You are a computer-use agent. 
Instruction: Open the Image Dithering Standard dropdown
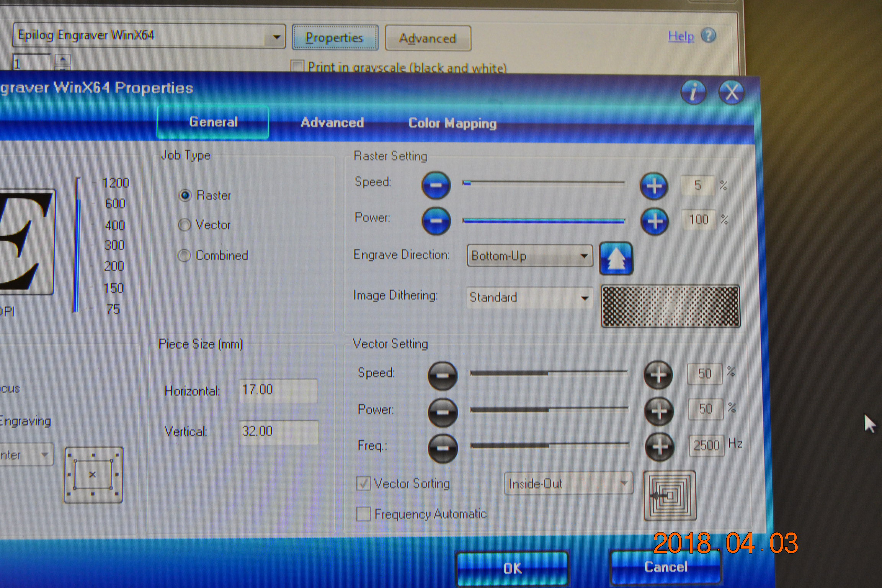pos(530,297)
